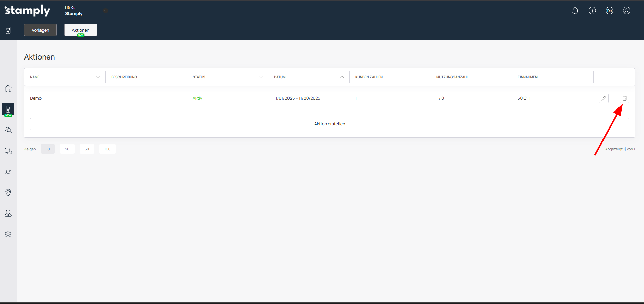This screenshot has height=304, width=644.
Task: Open the Name column filter chevron
Action: click(x=98, y=77)
